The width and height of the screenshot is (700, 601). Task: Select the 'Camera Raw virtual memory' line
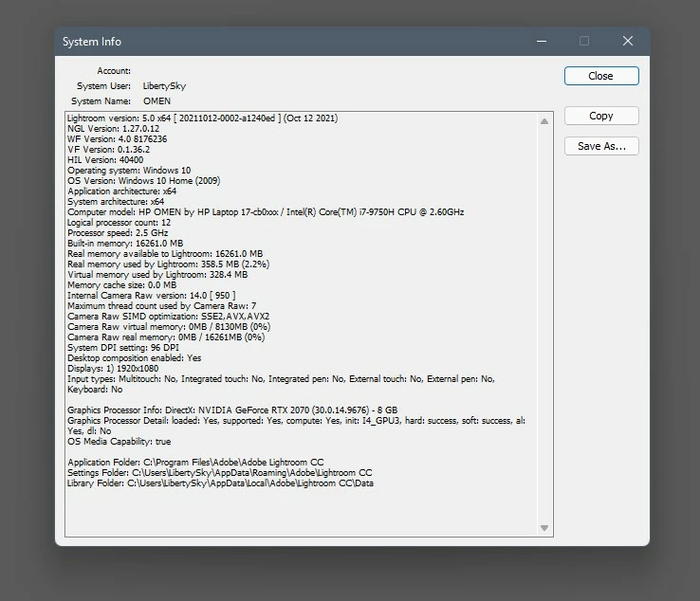point(169,327)
